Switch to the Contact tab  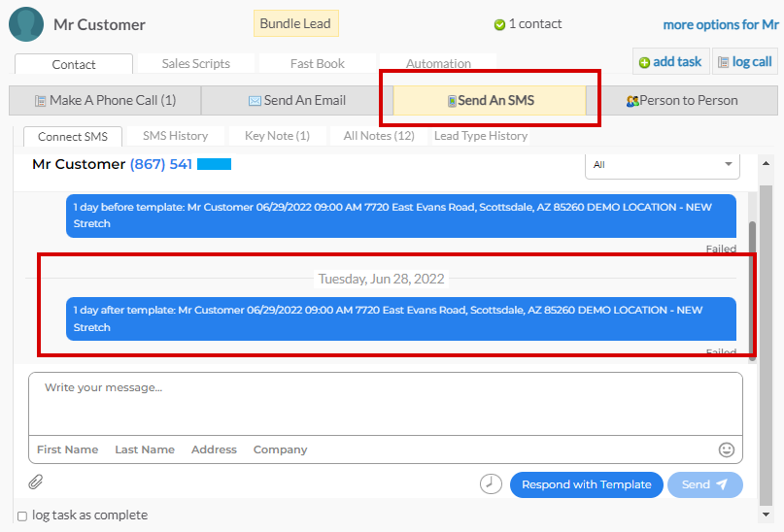(74, 64)
